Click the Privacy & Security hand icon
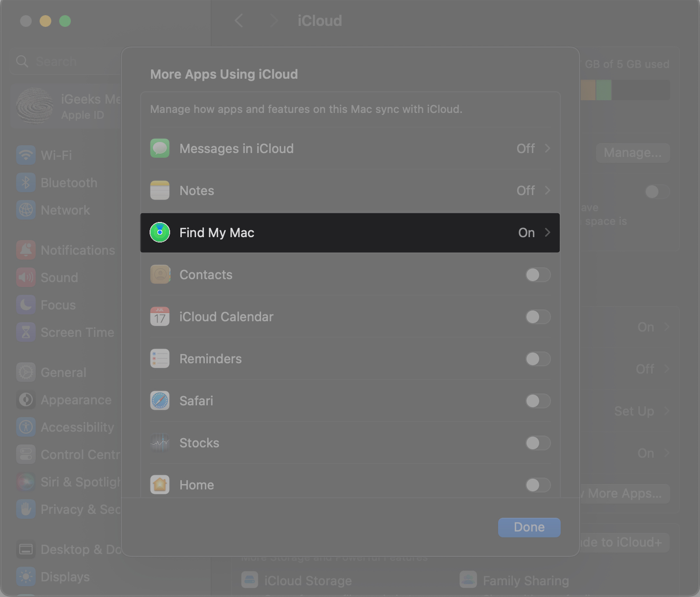Image resolution: width=700 pixels, height=597 pixels. 26,509
